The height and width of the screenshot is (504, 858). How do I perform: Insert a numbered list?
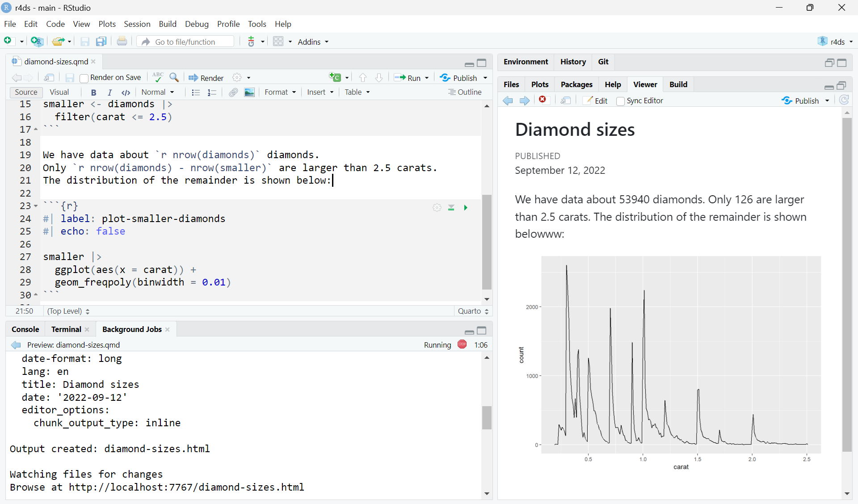(212, 92)
